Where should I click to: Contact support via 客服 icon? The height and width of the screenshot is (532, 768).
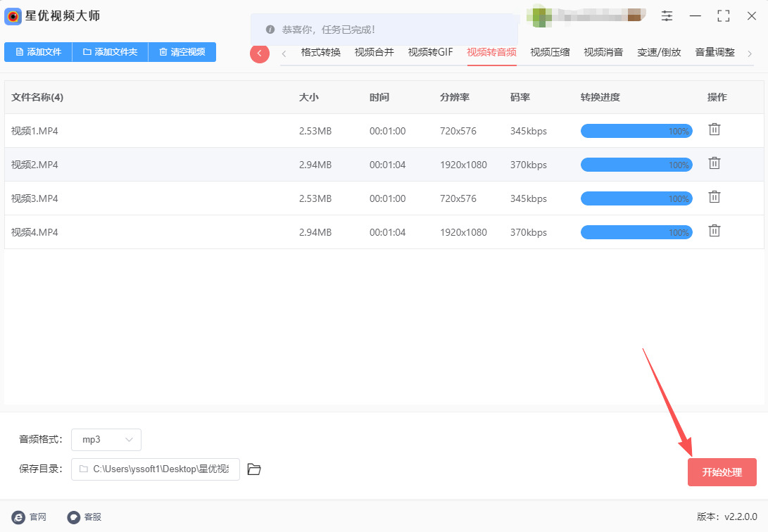pyautogui.click(x=84, y=517)
